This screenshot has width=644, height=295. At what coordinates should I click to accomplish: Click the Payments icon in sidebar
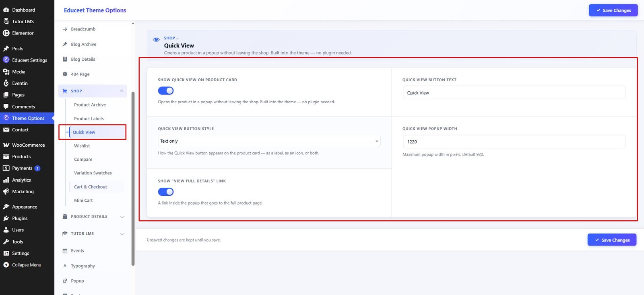click(6, 168)
